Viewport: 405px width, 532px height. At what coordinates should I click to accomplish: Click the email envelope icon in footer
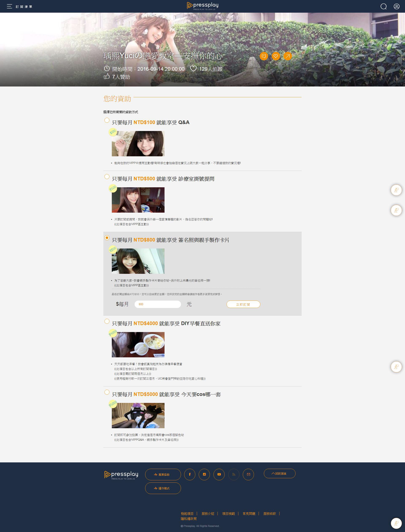point(248,474)
